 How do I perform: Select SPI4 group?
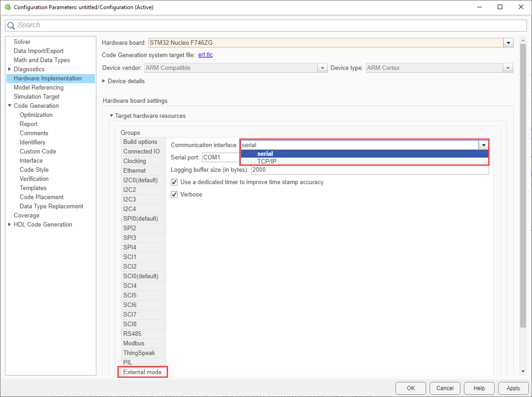[143, 247]
